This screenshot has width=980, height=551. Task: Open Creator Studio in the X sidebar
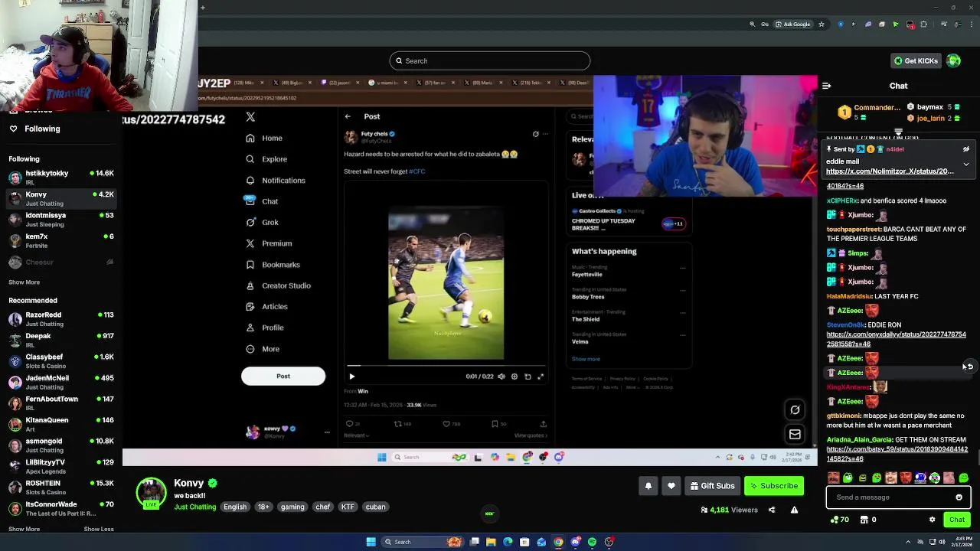pos(278,285)
